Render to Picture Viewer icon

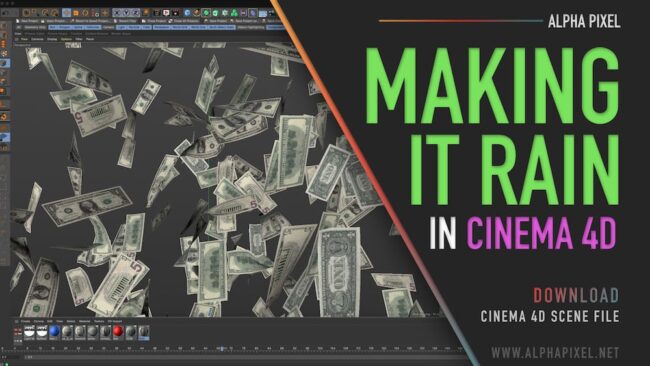(166, 13)
